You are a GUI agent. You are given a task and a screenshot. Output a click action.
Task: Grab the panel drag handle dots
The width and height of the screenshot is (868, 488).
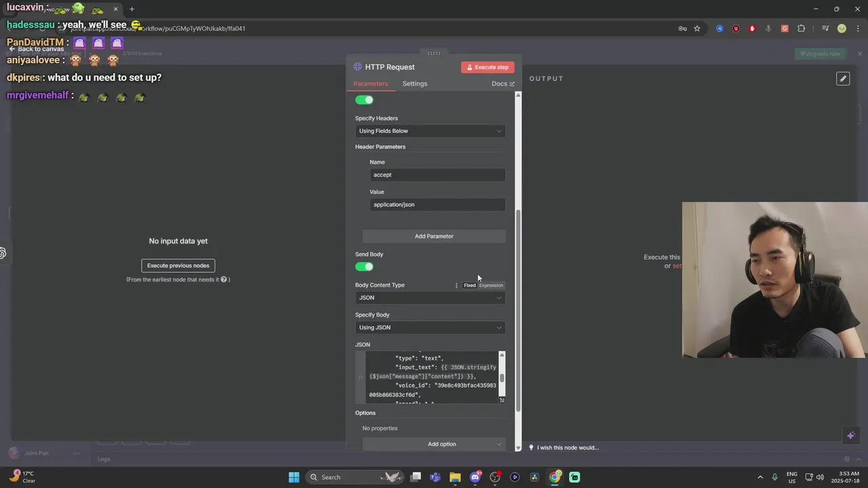[x=434, y=53]
